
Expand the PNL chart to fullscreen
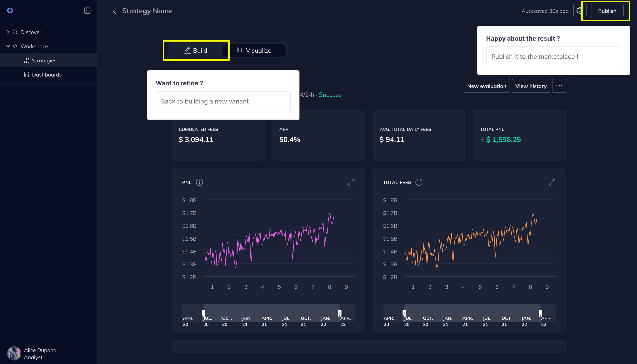351,182
